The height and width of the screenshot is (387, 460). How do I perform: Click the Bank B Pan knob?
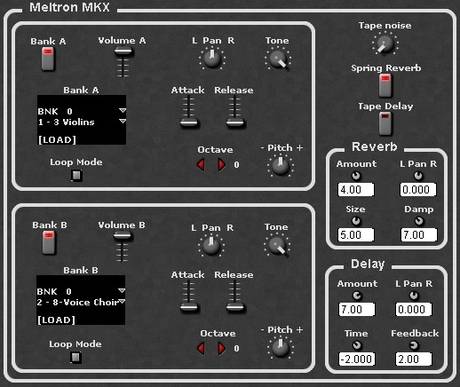click(x=211, y=246)
